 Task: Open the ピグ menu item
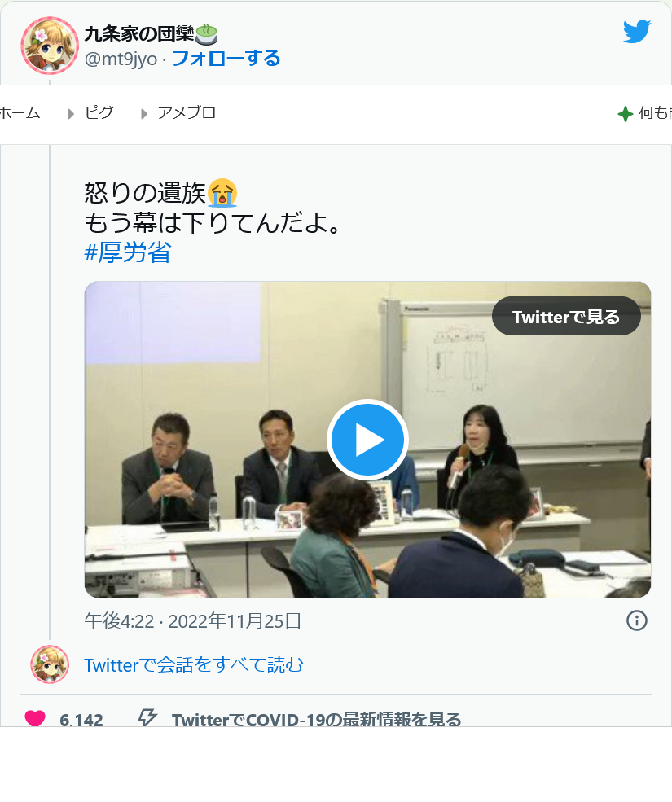pos(99,112)
